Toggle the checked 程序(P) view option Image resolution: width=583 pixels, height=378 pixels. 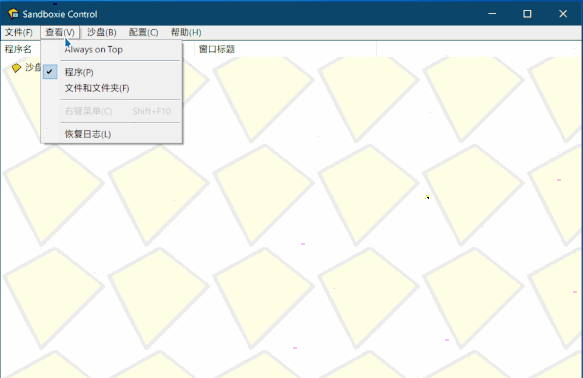[112, 72]
